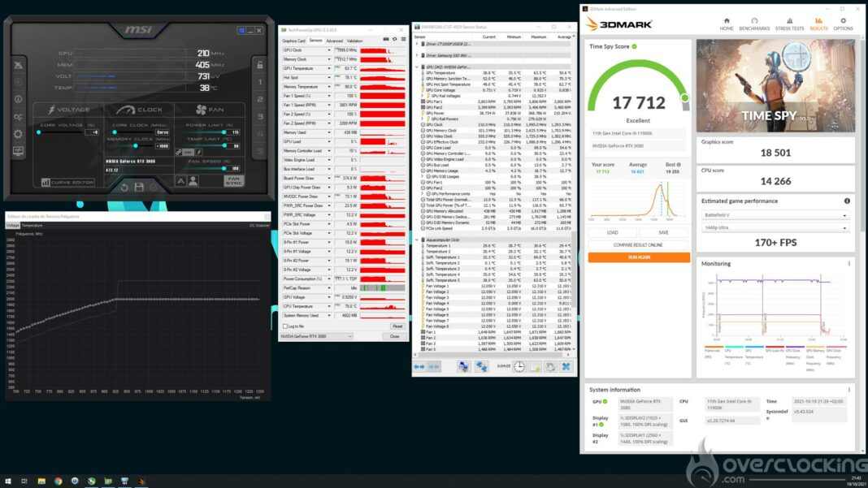
Task: Open Board Power Draw sensor dropdown in GPU-Z
Action: click(x=329, y=178)
